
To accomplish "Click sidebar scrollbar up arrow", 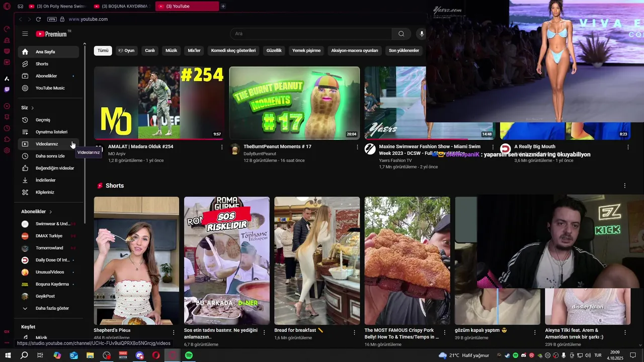I will click(x=85, y=45).
